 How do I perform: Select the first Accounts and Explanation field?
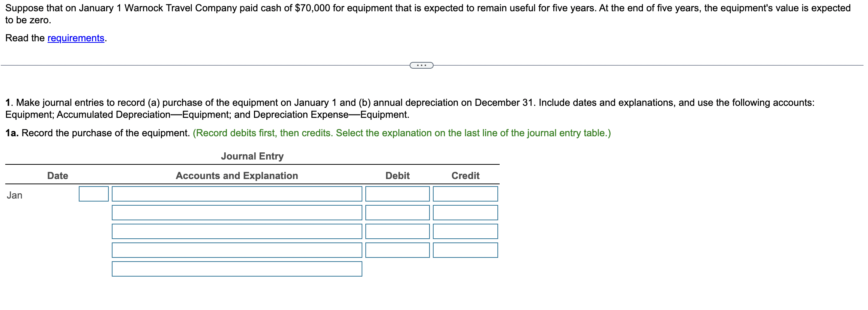(x=236, y=194)
